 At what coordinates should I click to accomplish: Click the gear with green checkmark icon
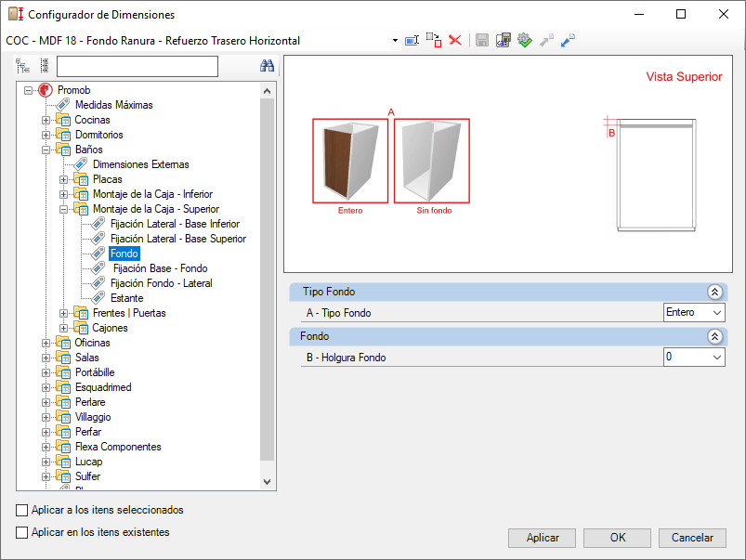pos(525,41)
